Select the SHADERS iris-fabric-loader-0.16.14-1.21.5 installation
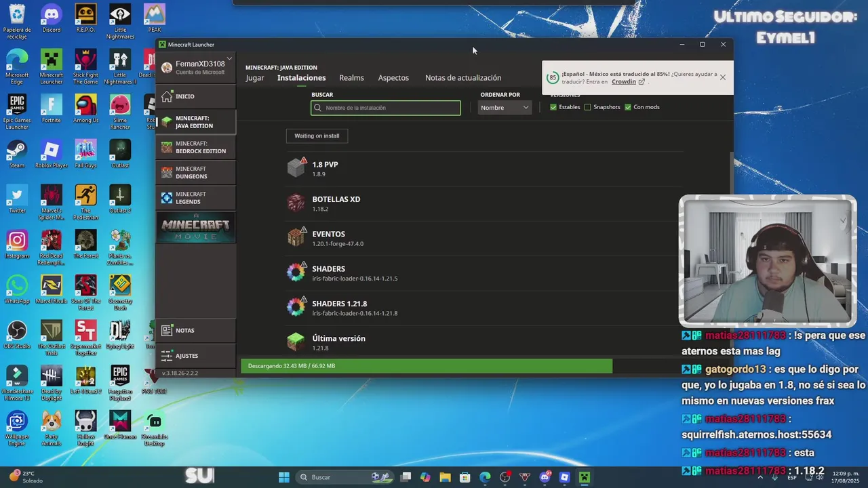The width and height of the screenshot is (868, 488). click(481, 272)
